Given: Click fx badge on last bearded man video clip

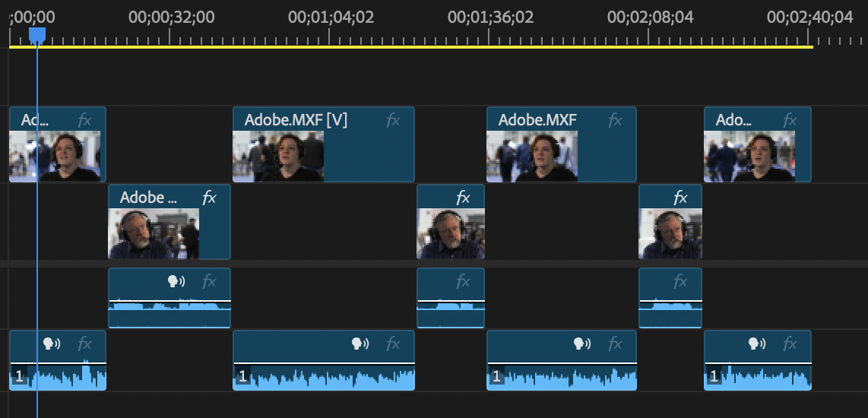Looking at the screenshot, I should pyautogui.click(x=680, y=198).
